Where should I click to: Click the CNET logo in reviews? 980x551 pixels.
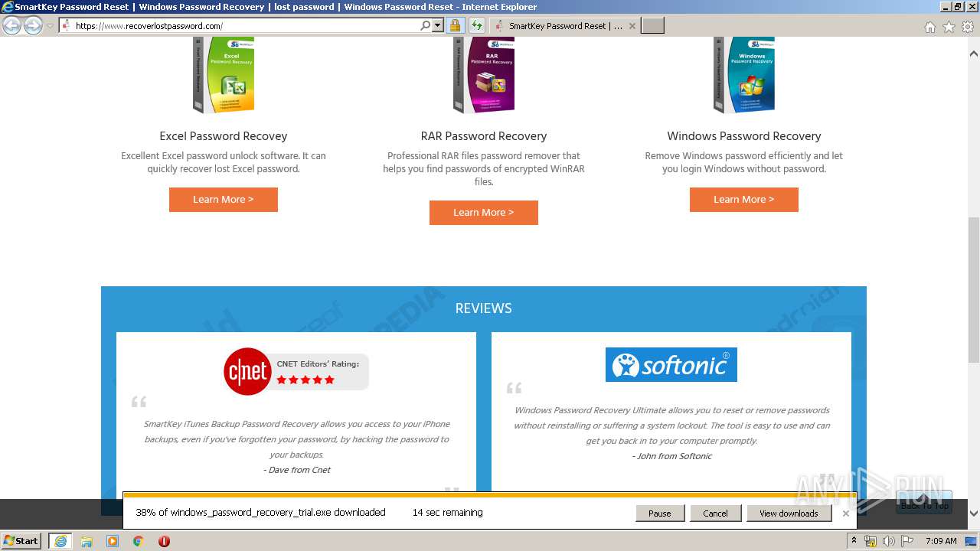tap(247, 371)
